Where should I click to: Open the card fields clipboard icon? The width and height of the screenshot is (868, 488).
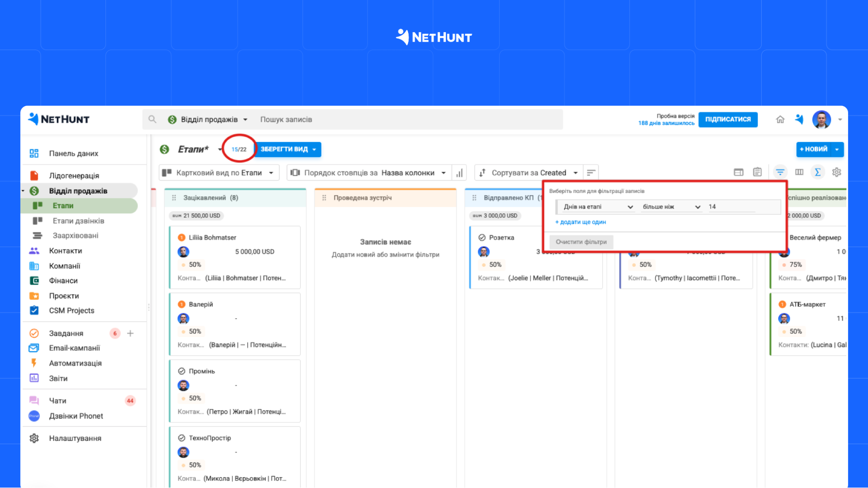point(757,172)
